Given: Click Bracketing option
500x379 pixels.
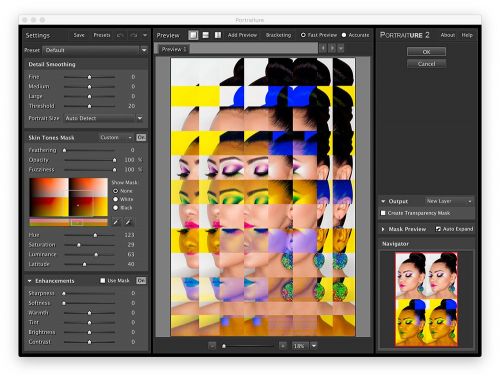Looking at the screenshot, I should click(278, 35).
